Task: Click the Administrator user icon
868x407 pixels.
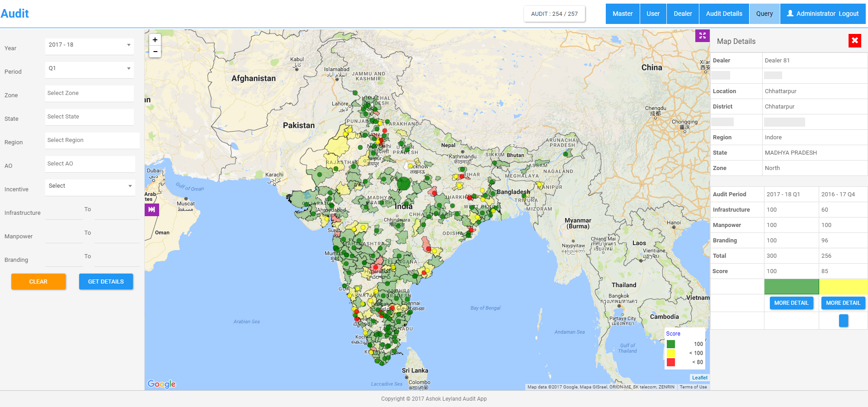Action: click(x=790, y=14)
